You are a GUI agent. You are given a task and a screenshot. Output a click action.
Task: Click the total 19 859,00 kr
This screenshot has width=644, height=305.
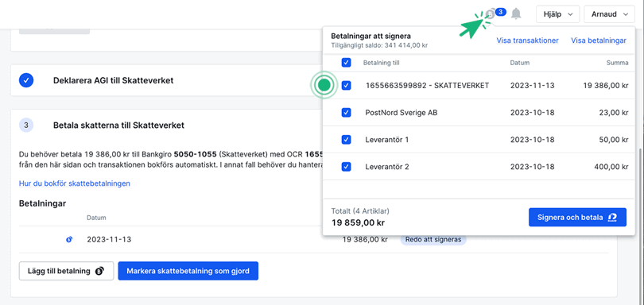358,223
